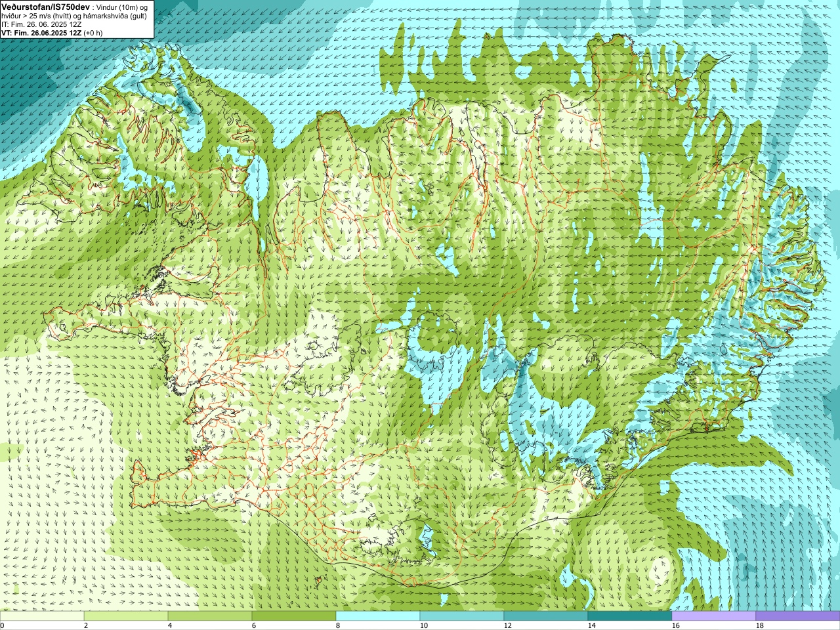Image resolution: width=840 pixels, height=630 pixels.
Task: Click the legend scale label "12"
Action: [507, 625]
